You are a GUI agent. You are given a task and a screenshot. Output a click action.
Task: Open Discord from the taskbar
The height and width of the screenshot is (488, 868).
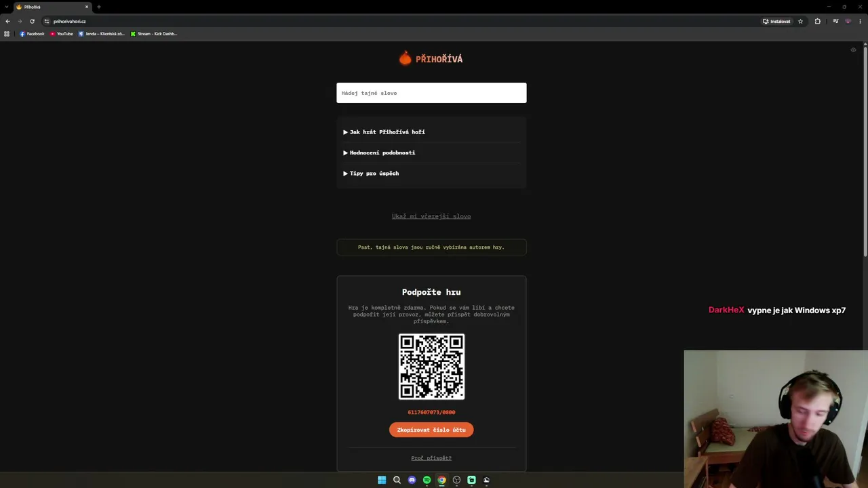click(412, 480)
